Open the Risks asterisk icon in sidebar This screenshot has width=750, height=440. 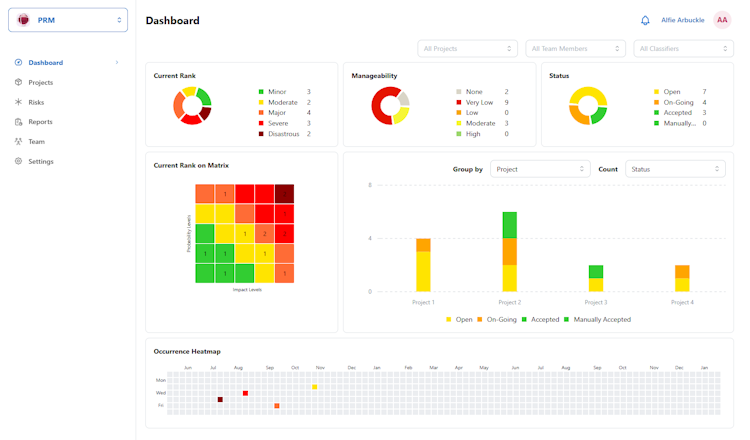pyautogui.click(x=18, y=102)
